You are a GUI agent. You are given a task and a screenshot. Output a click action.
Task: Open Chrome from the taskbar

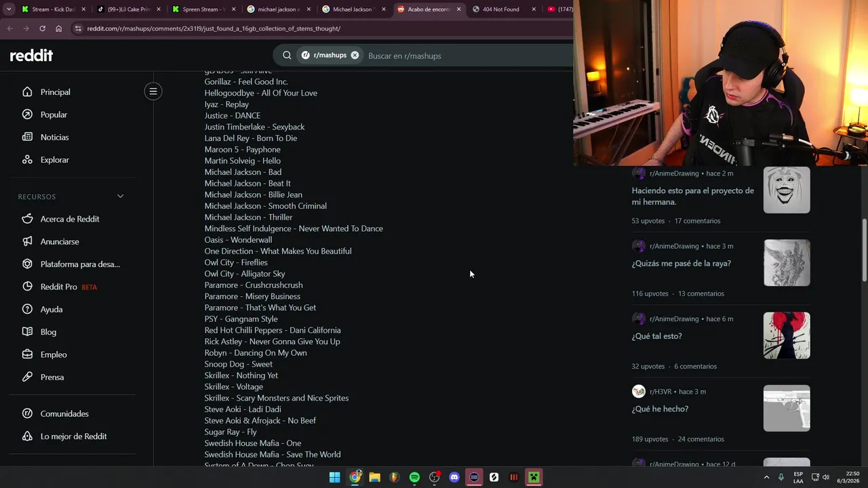(355, 477)
